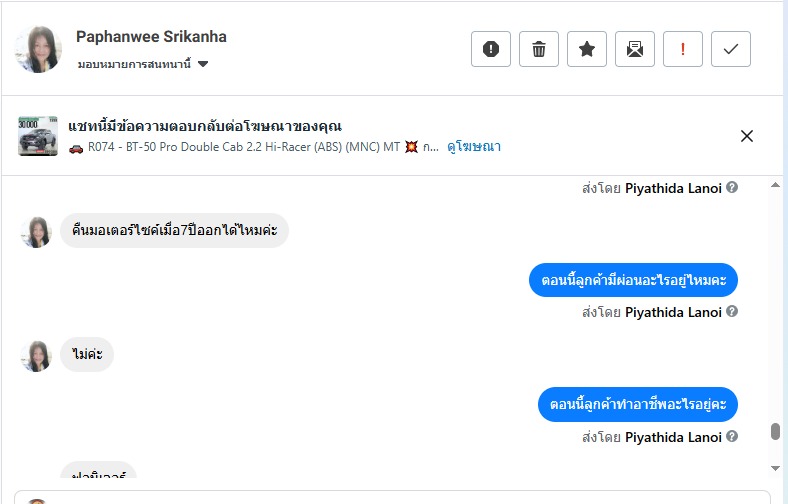
Task: Open the ดูโฆษณา link
Action: point(474,147)
